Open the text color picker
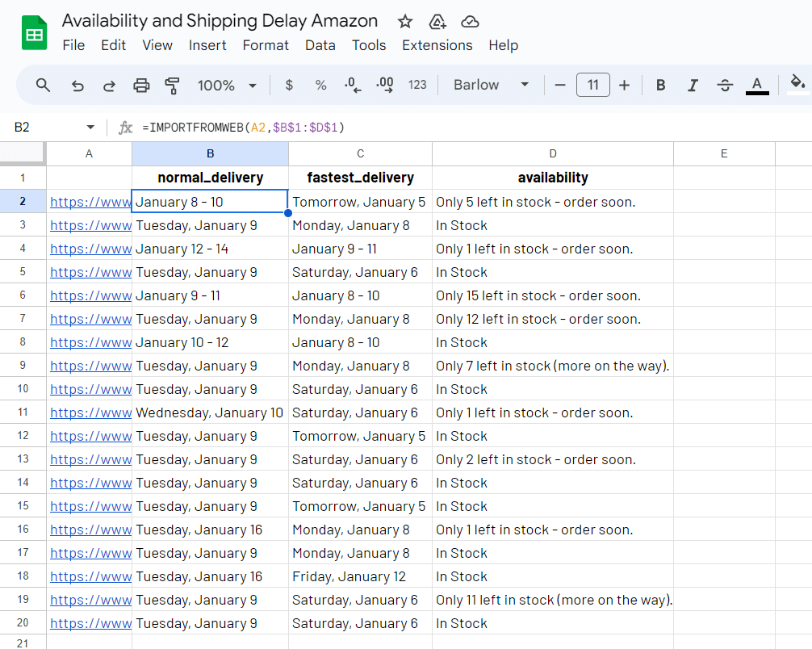 point(756,86)
